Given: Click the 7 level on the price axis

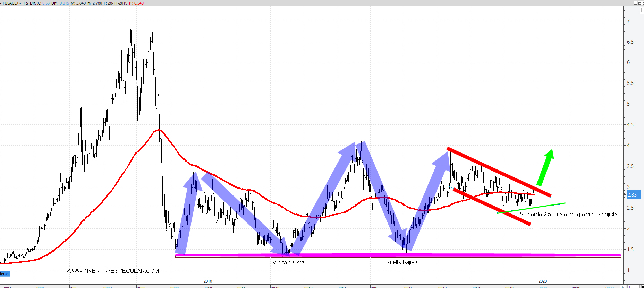Looking at the screenshot, I should tap(628, 21).
